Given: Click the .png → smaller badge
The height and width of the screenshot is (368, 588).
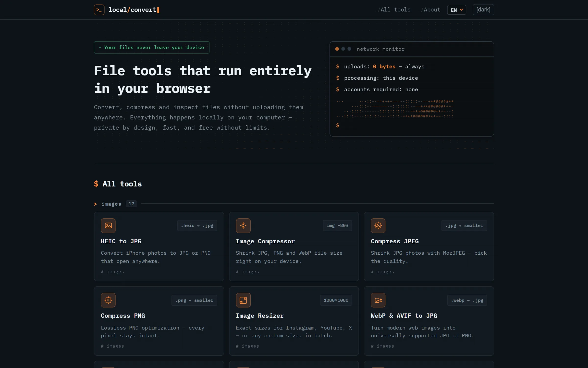Looking at the screenshot, I should click(194, 300).
